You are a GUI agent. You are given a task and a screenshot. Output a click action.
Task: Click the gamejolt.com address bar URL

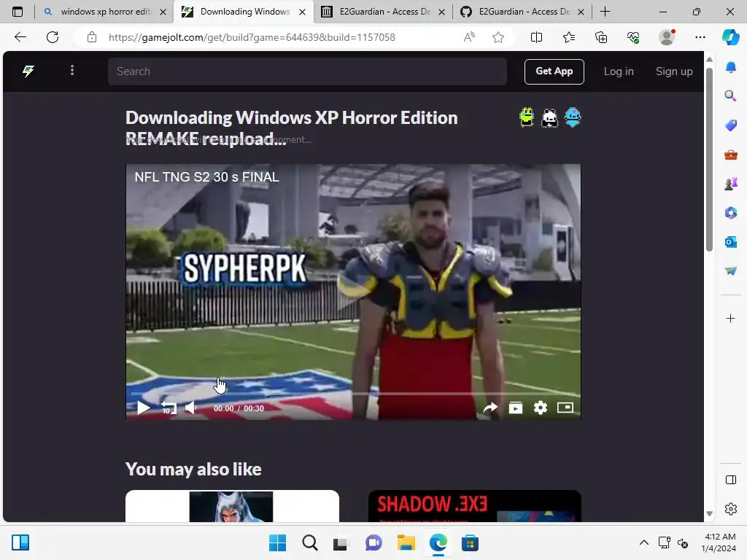[252, 37]
